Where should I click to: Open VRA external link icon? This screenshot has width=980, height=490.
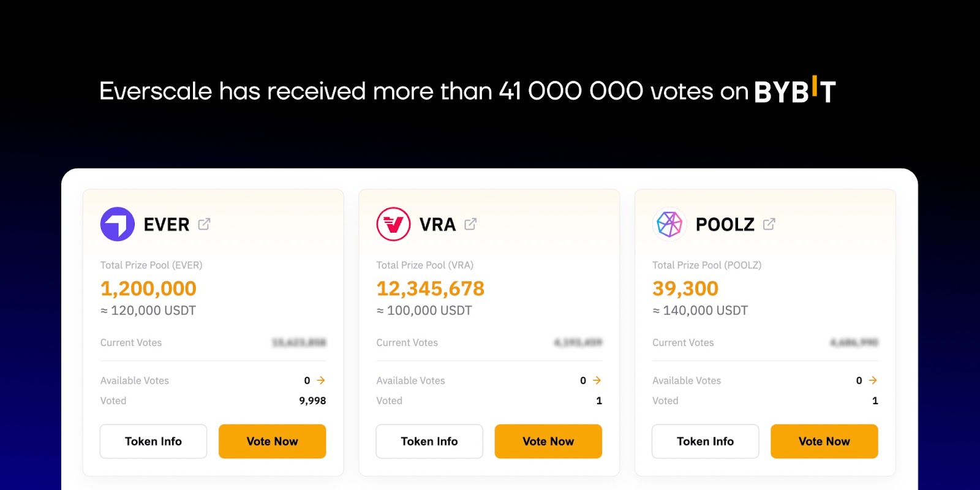pyautogui.click(x=470, y=224)
